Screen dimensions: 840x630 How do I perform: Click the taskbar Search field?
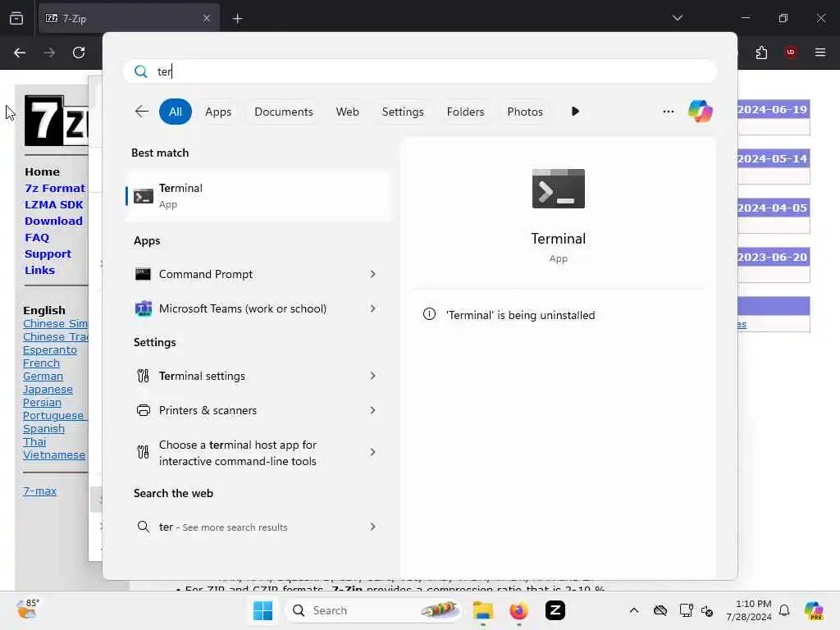click(373, 610)
